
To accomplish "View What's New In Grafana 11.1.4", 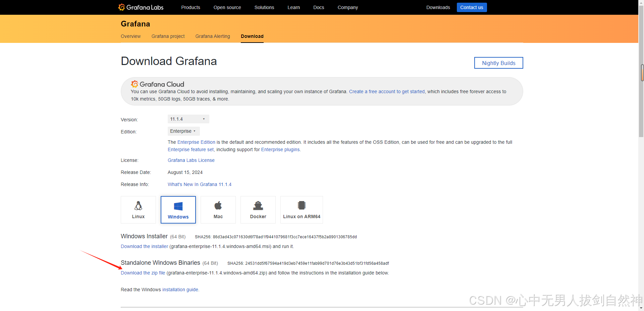I will click(200, 184).
